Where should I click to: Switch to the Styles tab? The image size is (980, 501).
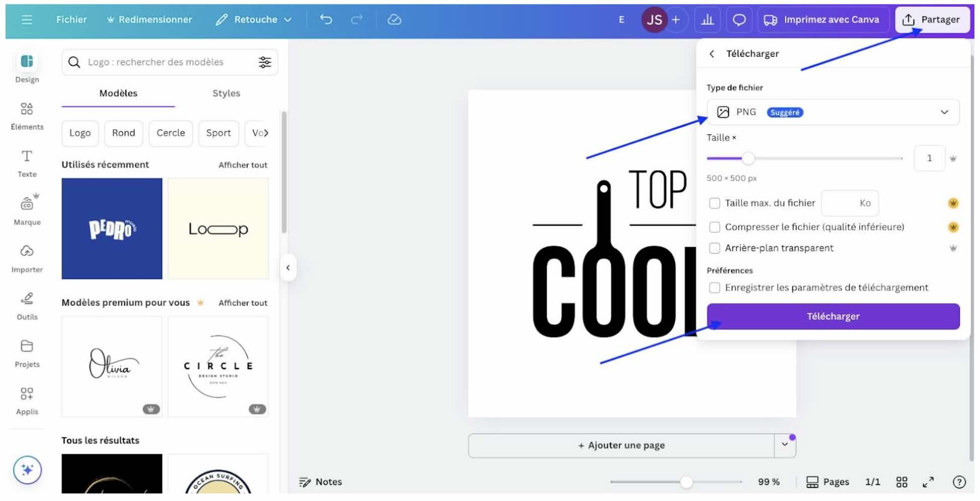(x=226, y=94)
